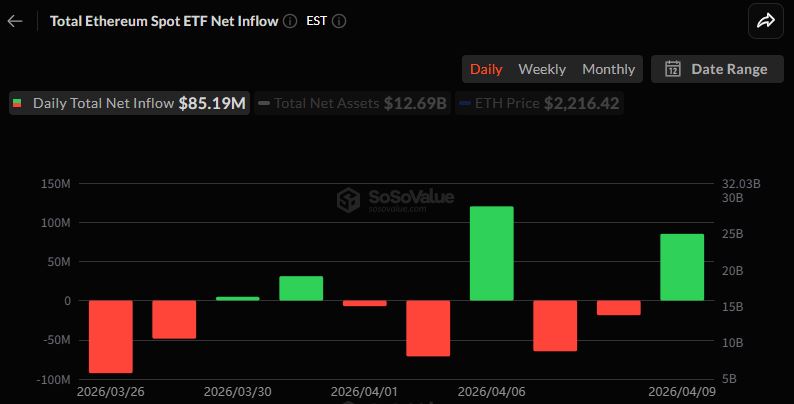Click the green bar for 2026/04/09
The height and width of the screenshot is (404, 794).
pyautogui.click(x=682, y=267)
